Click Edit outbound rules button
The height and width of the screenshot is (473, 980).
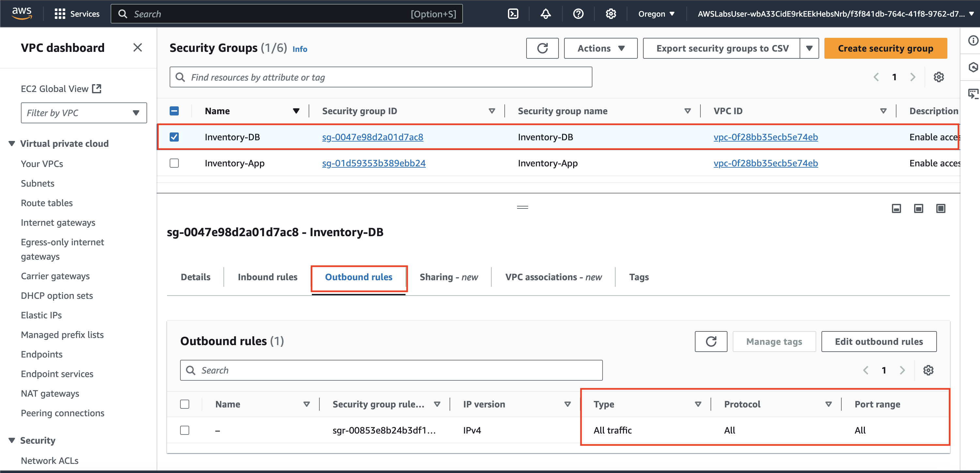coord(879,341)
